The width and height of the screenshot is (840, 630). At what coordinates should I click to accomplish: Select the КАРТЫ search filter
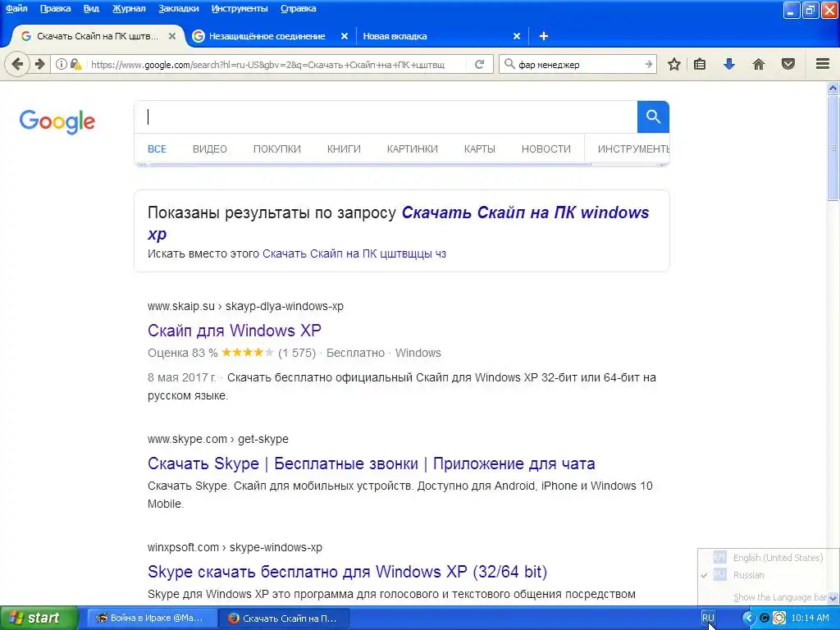479,149
